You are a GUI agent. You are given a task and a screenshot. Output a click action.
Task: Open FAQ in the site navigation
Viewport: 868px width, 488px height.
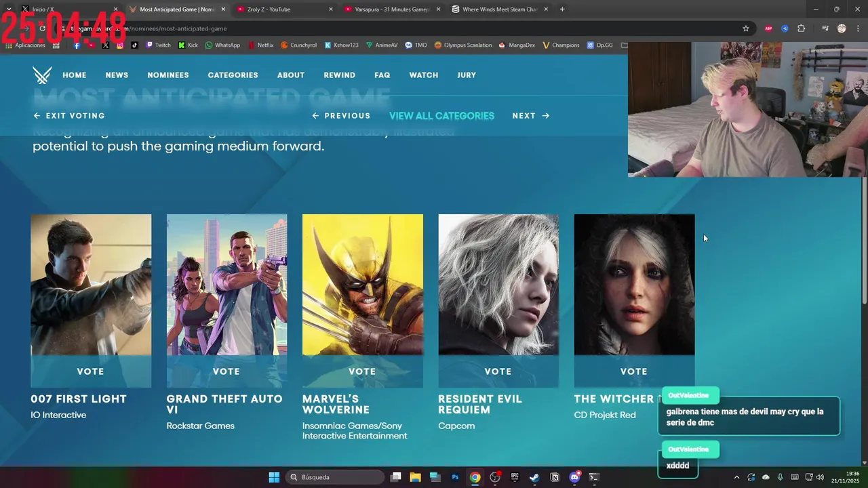coord(382,75)
